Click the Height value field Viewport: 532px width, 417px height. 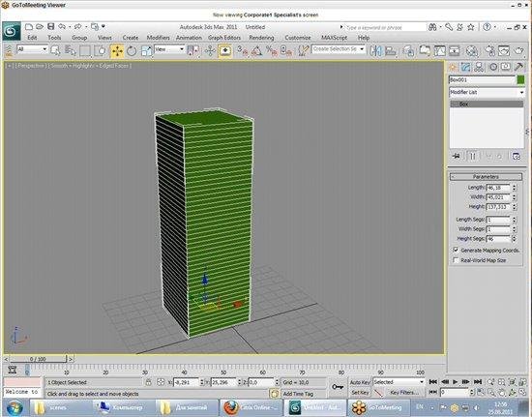click(498, 207)
